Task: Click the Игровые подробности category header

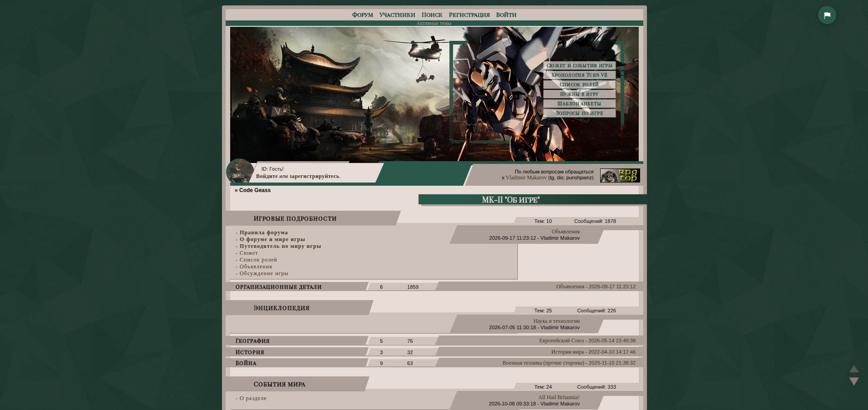Action: [295, 218]
